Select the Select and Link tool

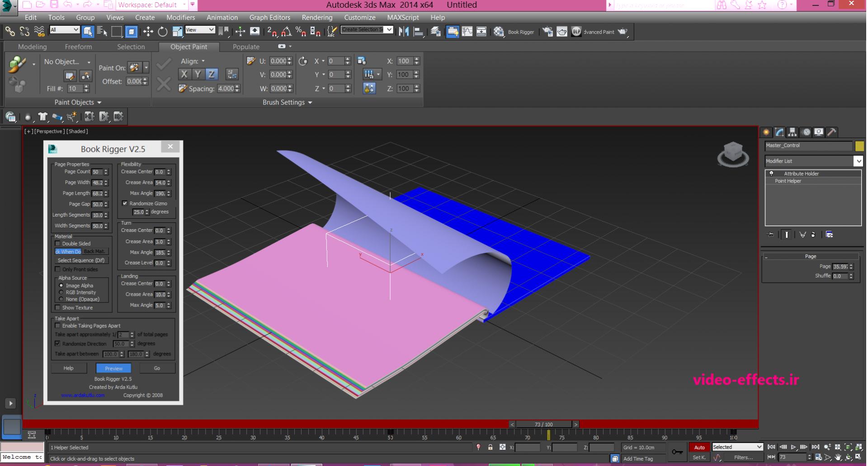click(10, 31)
